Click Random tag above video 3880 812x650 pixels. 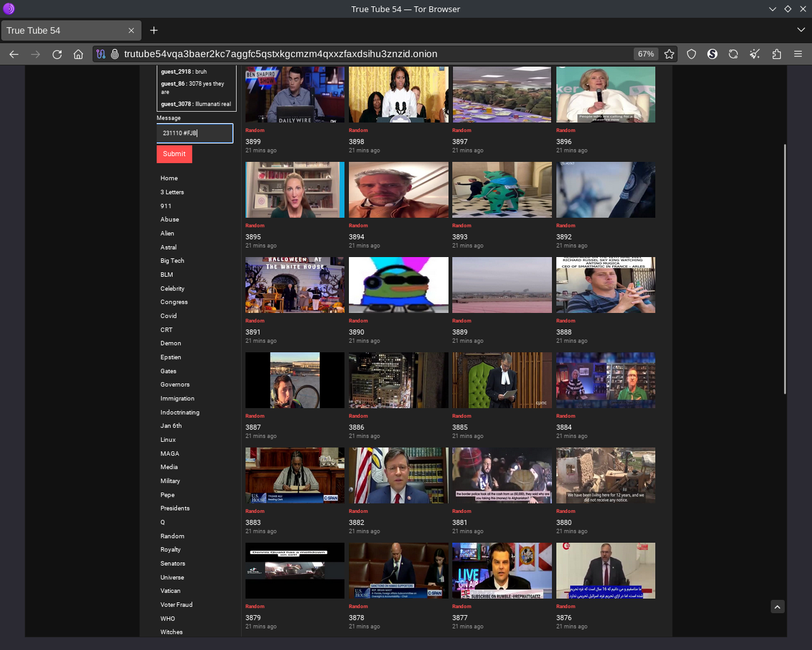(566, 511)
